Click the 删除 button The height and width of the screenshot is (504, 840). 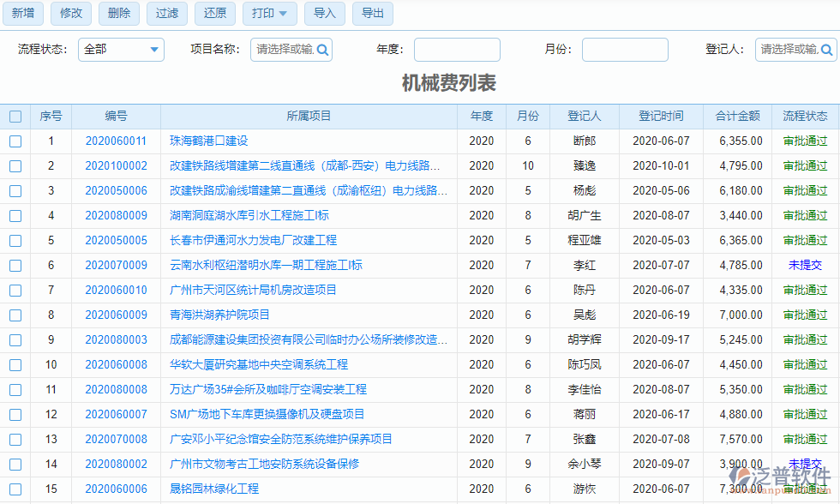point(119,14)
